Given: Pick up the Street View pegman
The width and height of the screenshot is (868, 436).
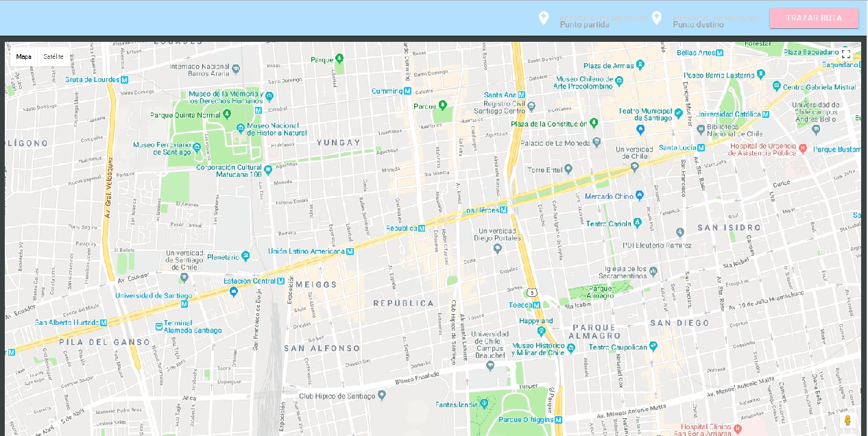Looking at the screenshot, I should 847,420.
